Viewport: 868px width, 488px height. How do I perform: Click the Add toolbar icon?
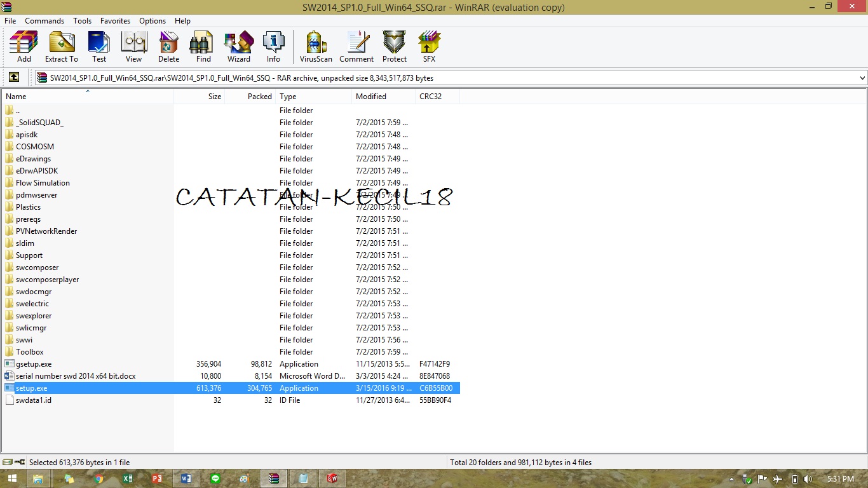[x=24, y=47]
